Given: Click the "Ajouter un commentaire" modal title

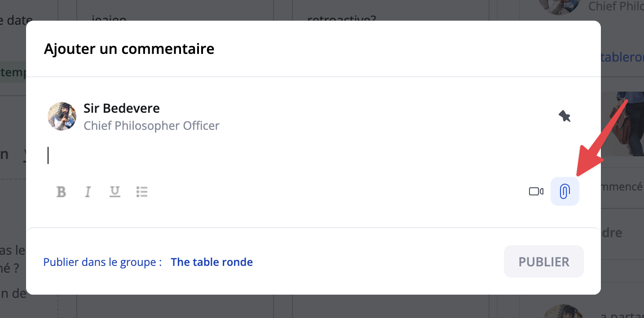Looking at the screenshot, I should click(x=129, y=49).
